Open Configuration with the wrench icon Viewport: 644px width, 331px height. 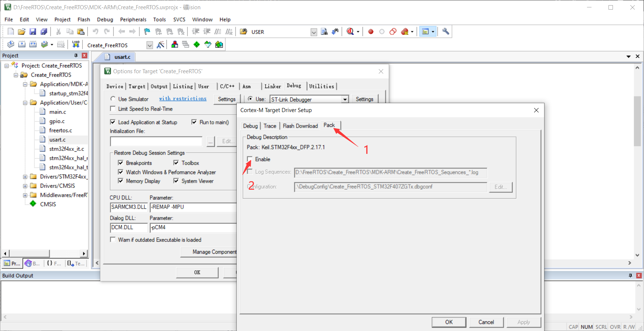[x=446, y=32]
